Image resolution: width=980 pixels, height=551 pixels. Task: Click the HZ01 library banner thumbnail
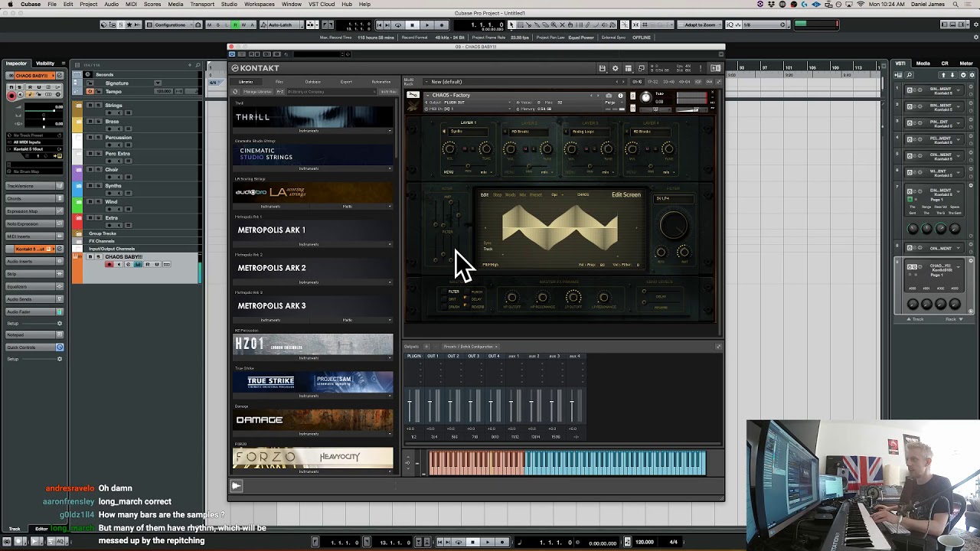(x=312, y=344)
